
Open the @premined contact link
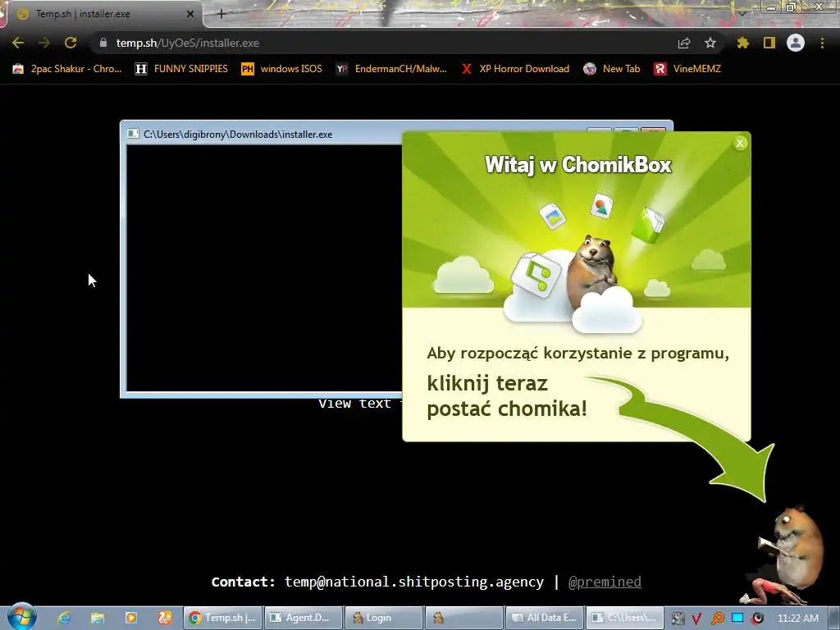coord(605,582)
